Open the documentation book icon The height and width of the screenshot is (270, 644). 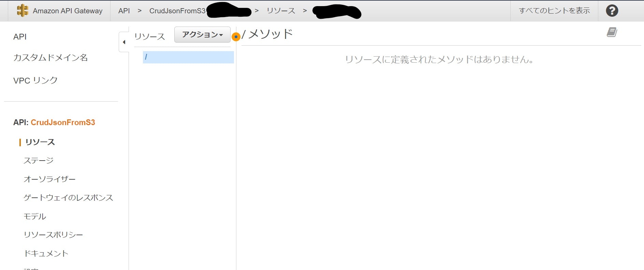click(612, 32)
